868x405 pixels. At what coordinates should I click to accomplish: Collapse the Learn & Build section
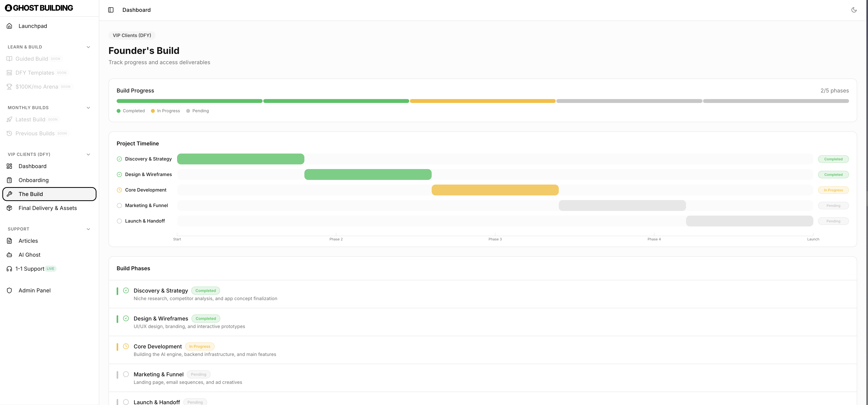coord(88,47)
